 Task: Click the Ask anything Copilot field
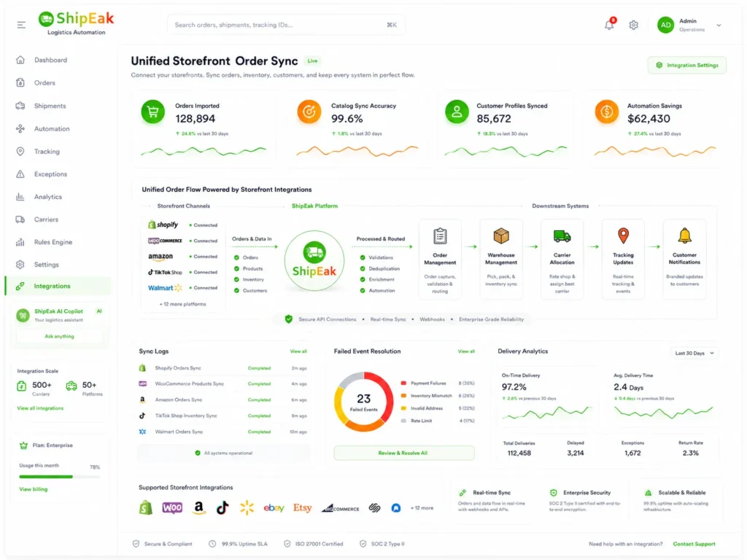coord(59,336)
